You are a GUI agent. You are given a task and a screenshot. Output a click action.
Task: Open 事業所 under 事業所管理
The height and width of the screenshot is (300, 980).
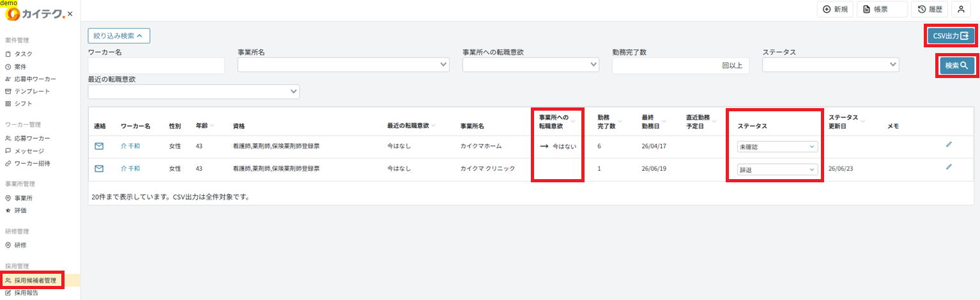(23, 198)
